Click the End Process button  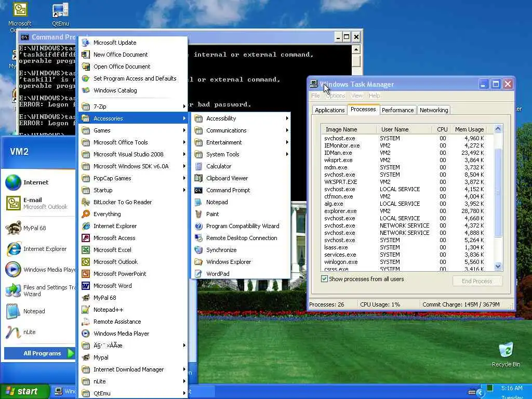click(x=477, y=281)
